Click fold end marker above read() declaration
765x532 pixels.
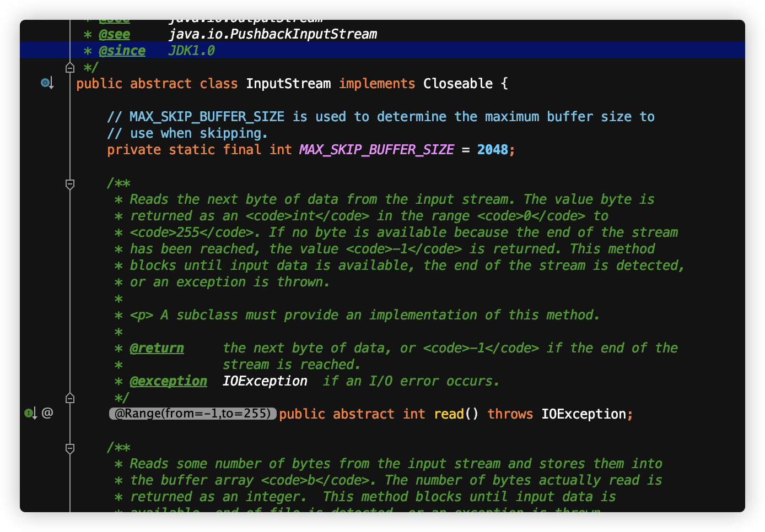pos(70,398)
